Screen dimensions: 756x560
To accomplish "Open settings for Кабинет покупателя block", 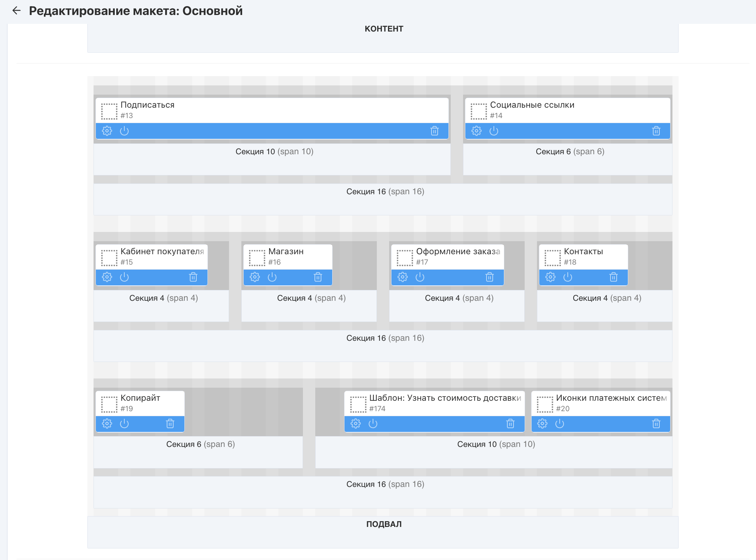I will click(x=107, y=277).
